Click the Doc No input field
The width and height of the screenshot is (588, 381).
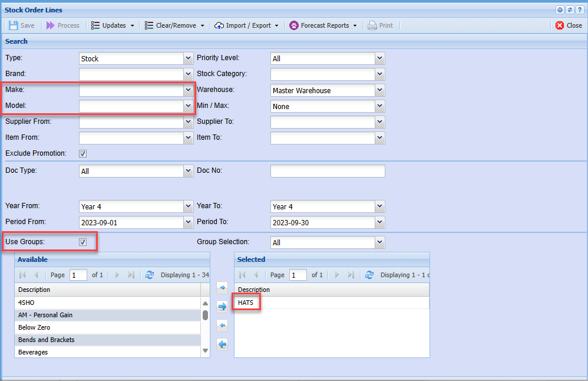coord(327,171)
